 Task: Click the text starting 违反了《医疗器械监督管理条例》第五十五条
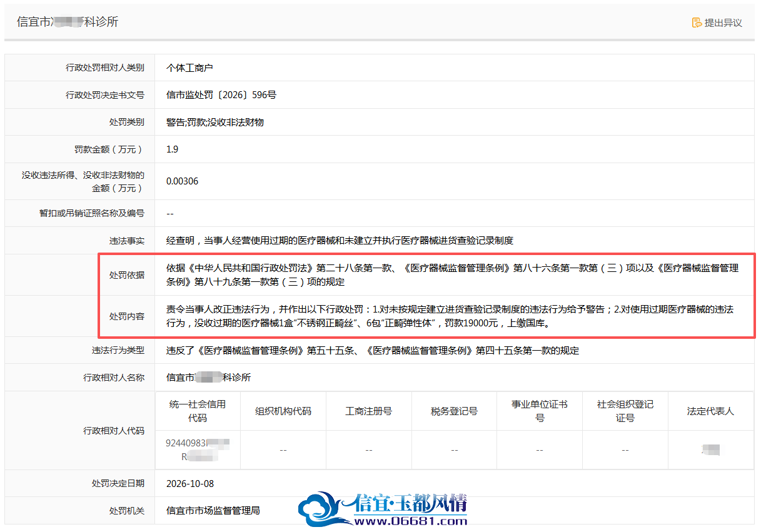[x=373, y=351]
